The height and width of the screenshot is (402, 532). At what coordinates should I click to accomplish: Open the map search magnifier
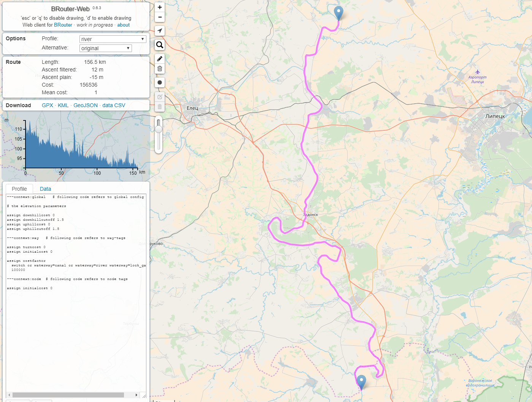[160, 45]
